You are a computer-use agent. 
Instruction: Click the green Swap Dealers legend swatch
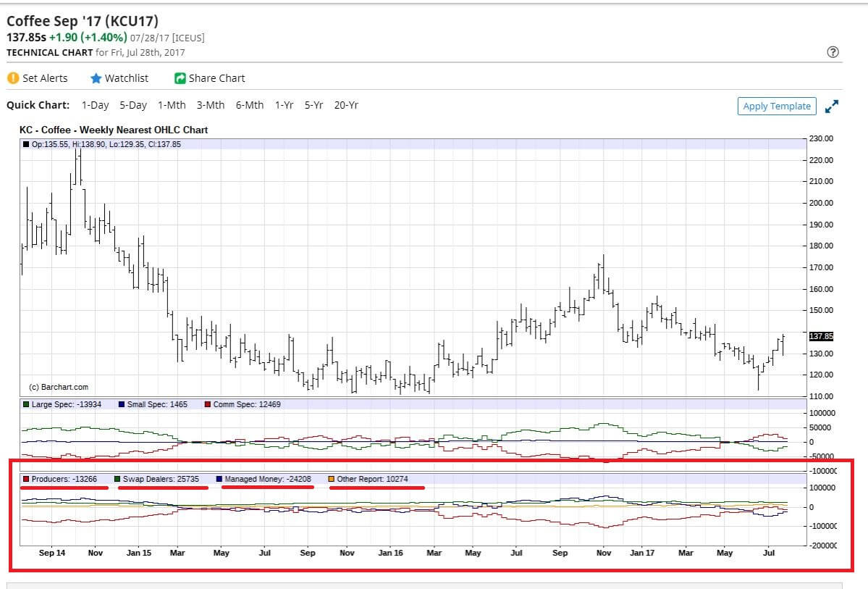(117, 480)
